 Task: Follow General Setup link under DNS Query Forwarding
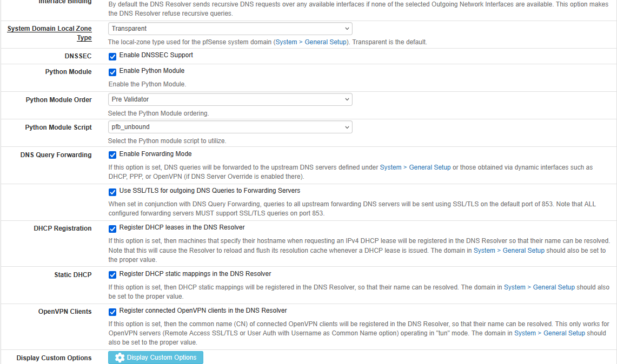coord(415,167)
